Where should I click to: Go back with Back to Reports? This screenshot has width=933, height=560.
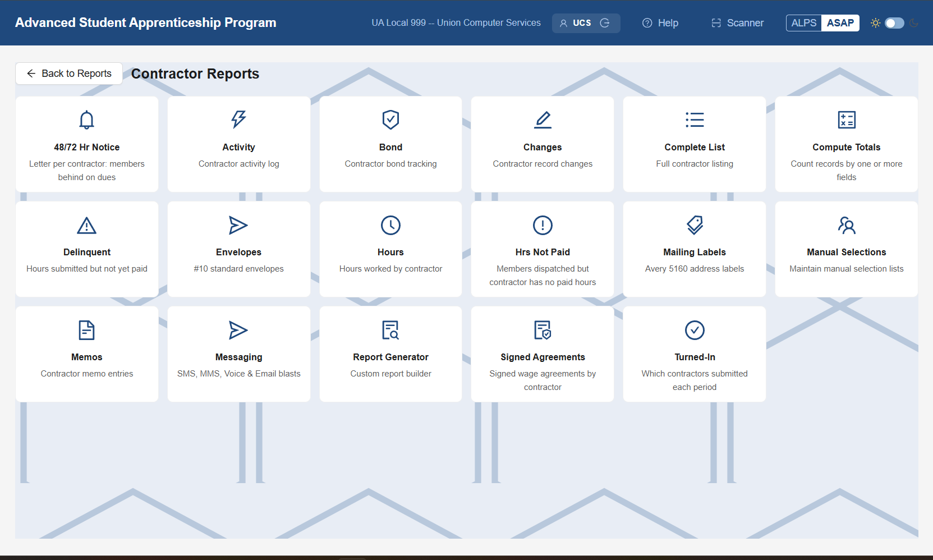tap(69, 74)
